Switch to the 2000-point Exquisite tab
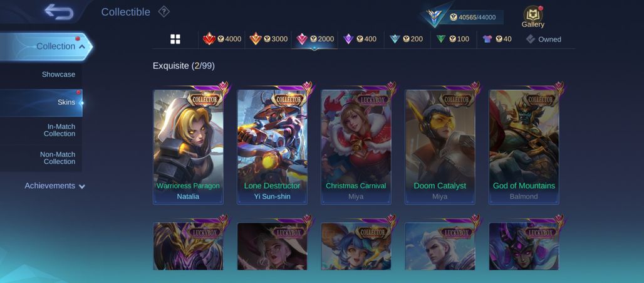The image size is (644, 283). click(314, 39)
